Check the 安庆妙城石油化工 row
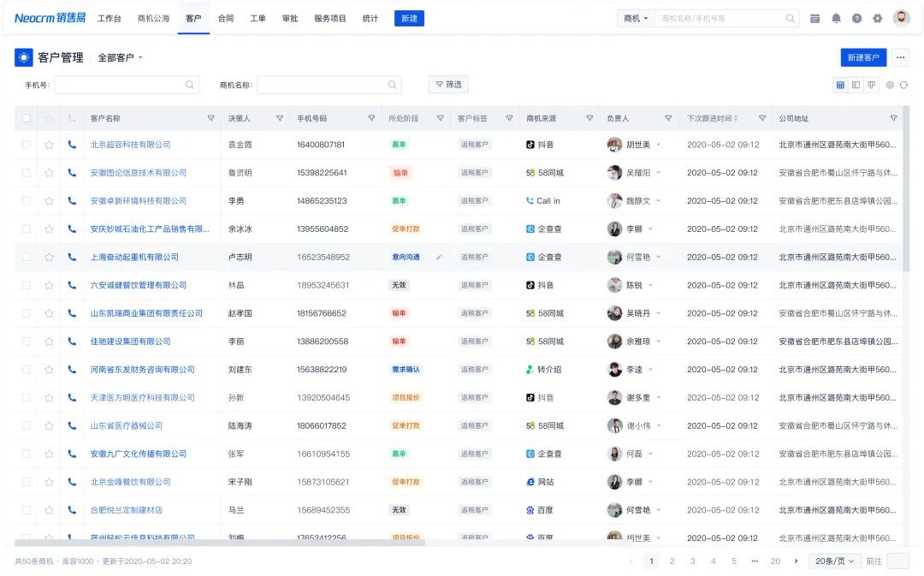This screenshot has height=576, width=924. point(26,229)
